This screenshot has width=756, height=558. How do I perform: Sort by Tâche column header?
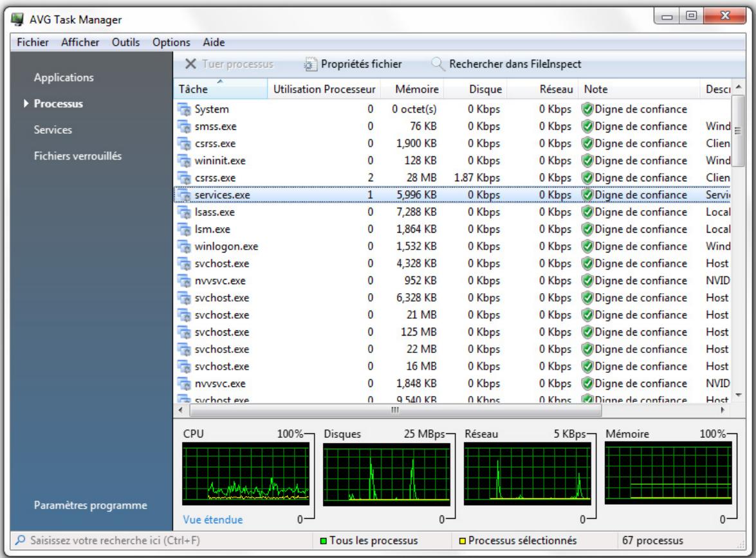click(220, 89)
